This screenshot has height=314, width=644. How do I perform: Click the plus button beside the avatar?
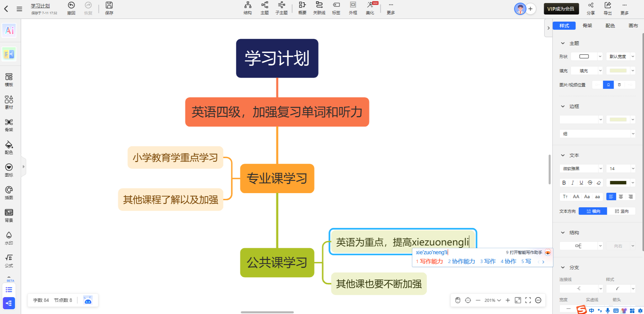coord(531,9)
